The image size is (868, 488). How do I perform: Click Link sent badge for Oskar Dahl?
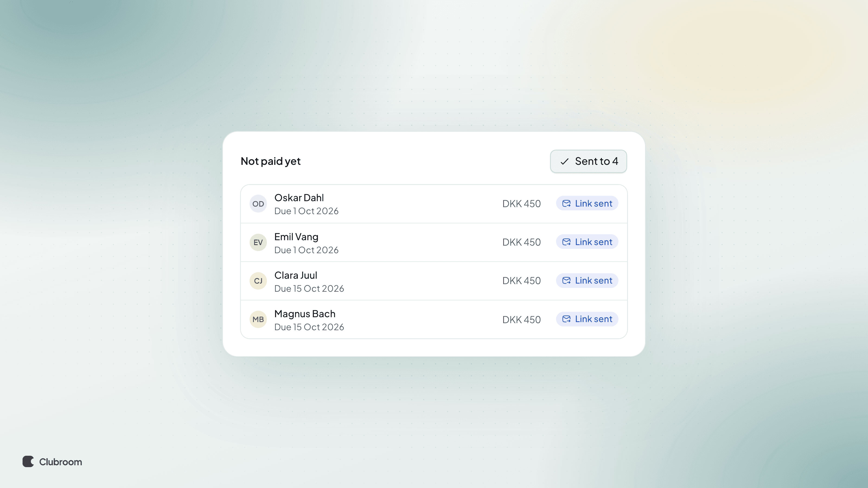587,203
